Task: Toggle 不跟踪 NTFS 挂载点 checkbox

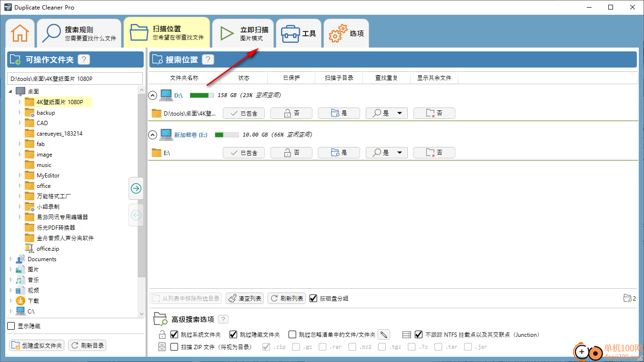Action: tap(419, 334)
